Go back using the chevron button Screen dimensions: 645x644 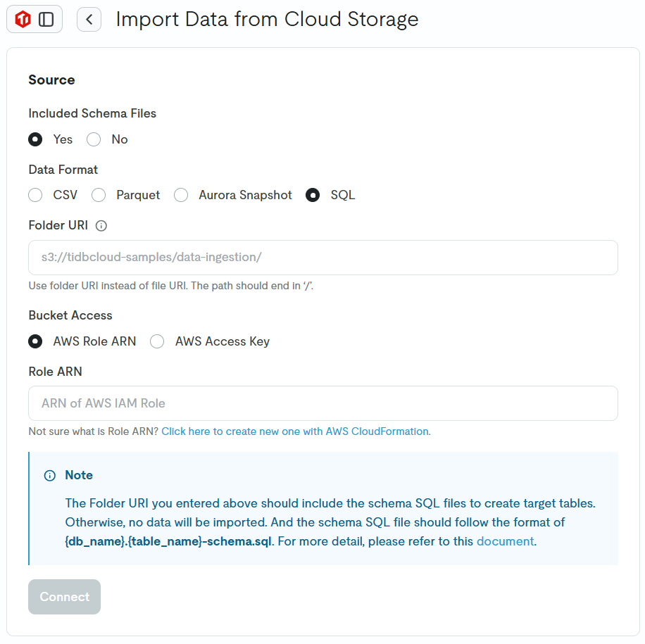click(x=89, y=19)
